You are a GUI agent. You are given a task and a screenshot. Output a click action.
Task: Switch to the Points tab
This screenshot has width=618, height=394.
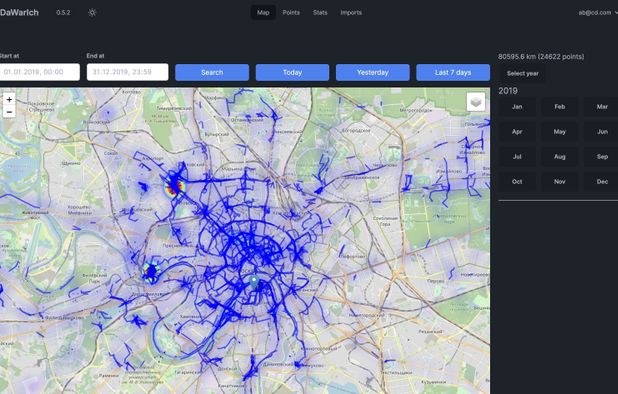(x=291, y=13)
